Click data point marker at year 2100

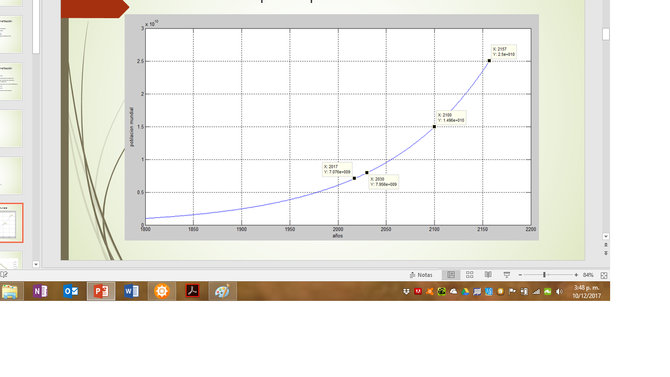pyautogui.click(x=435, y=127)
